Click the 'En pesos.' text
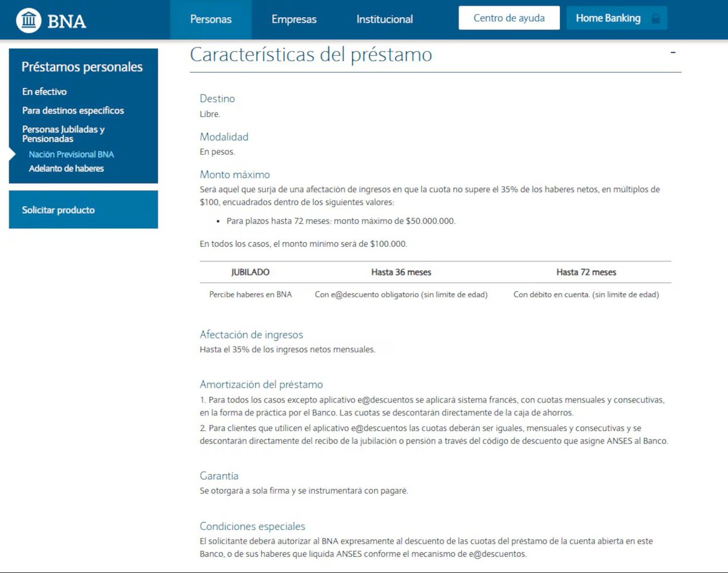Viewport: 728px width, 573px height. [217, 152]
